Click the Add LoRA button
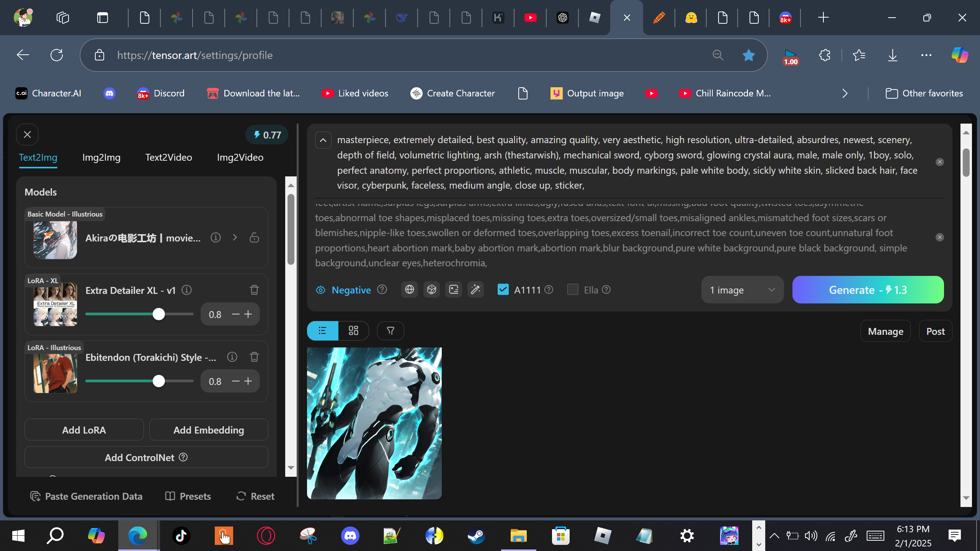Viewport: 980px width, 551px height. click(x=84, y=430)
